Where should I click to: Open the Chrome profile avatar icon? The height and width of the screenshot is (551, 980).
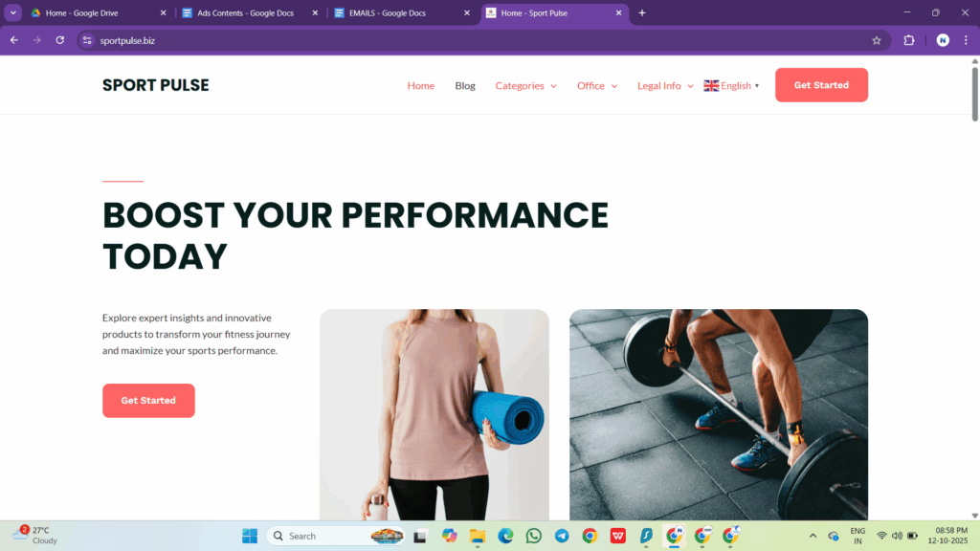[943, 40]
